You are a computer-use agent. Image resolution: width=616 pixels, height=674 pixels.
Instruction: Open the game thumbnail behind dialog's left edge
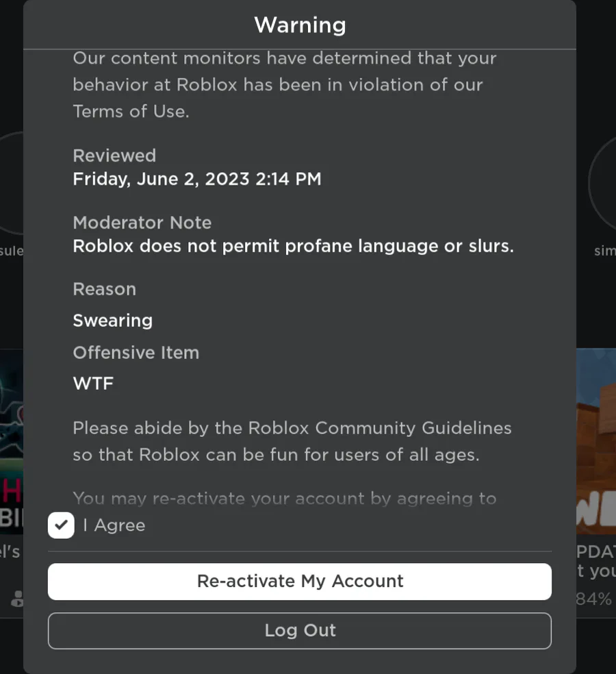tap(12, 438)
